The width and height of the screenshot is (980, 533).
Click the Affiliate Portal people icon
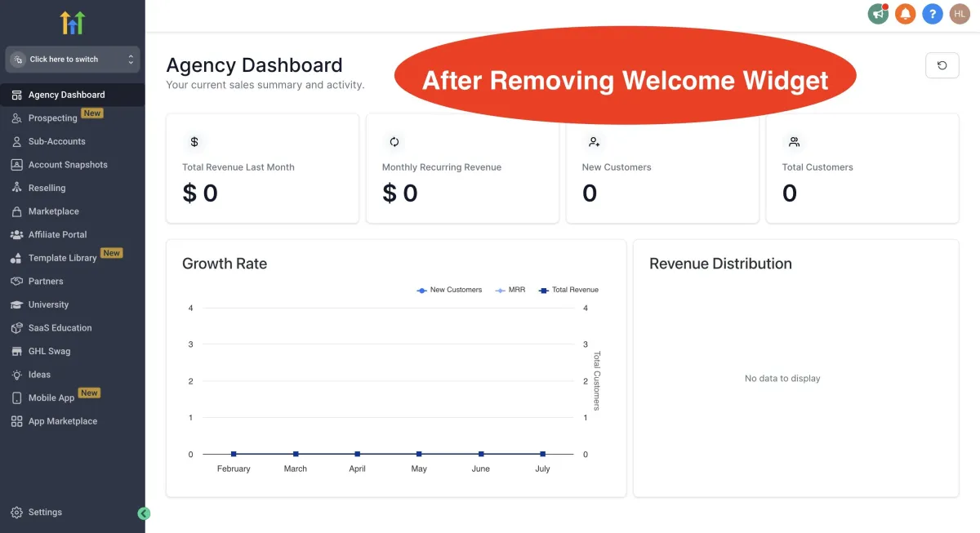pyautogui.click(x=16, y=234)
